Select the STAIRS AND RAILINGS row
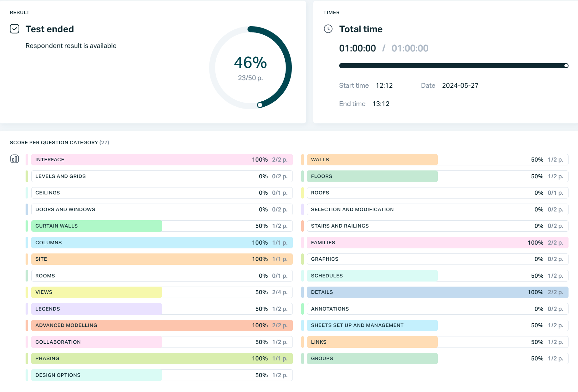578x392 pixels. coord(437,226)
